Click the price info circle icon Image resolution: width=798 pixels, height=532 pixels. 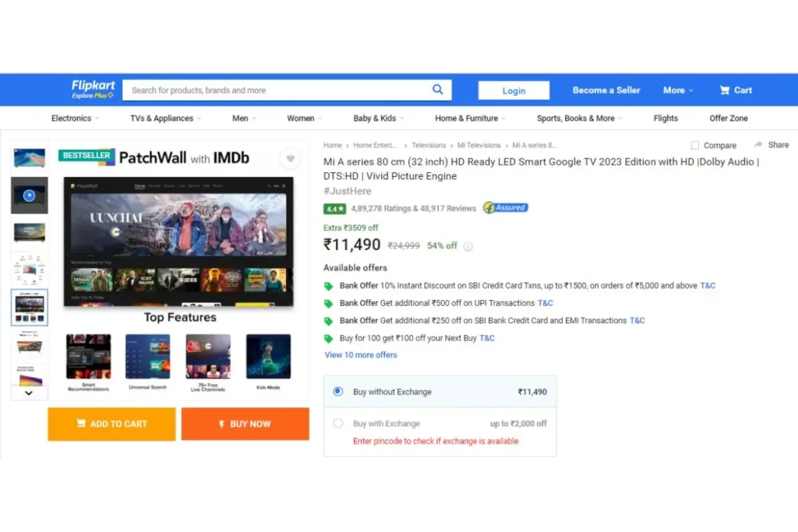468,246
